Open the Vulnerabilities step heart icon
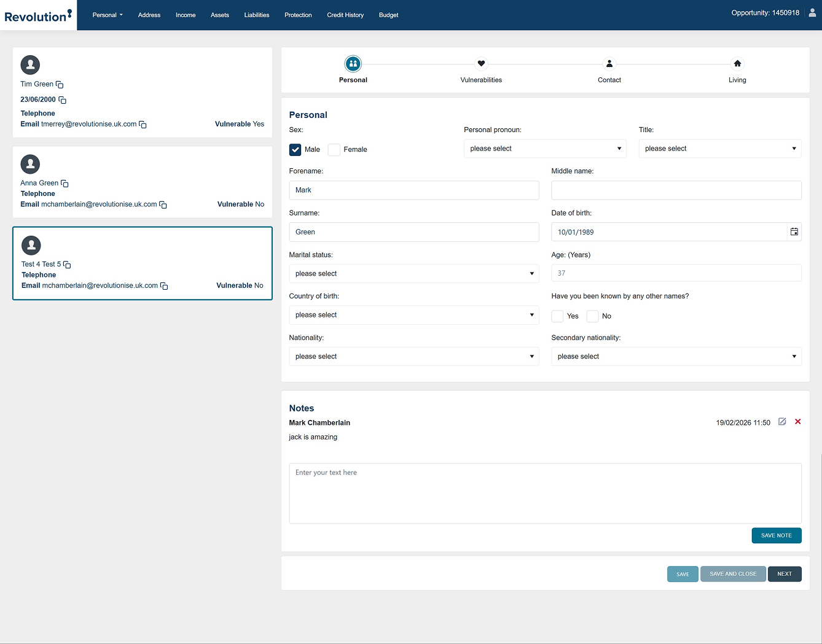This screenshot has height=644, width=822. [481, 63]
